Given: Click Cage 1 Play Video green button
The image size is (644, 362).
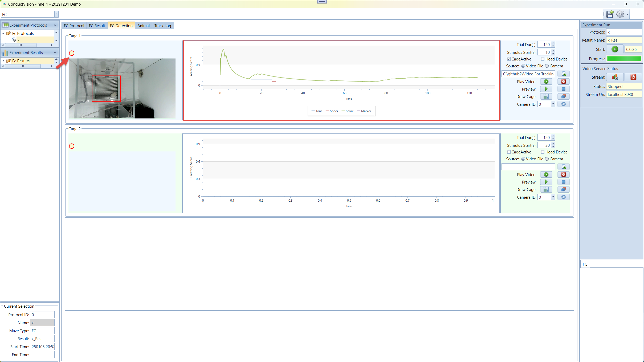Looking at the screenshot, I should pos(546,82).
